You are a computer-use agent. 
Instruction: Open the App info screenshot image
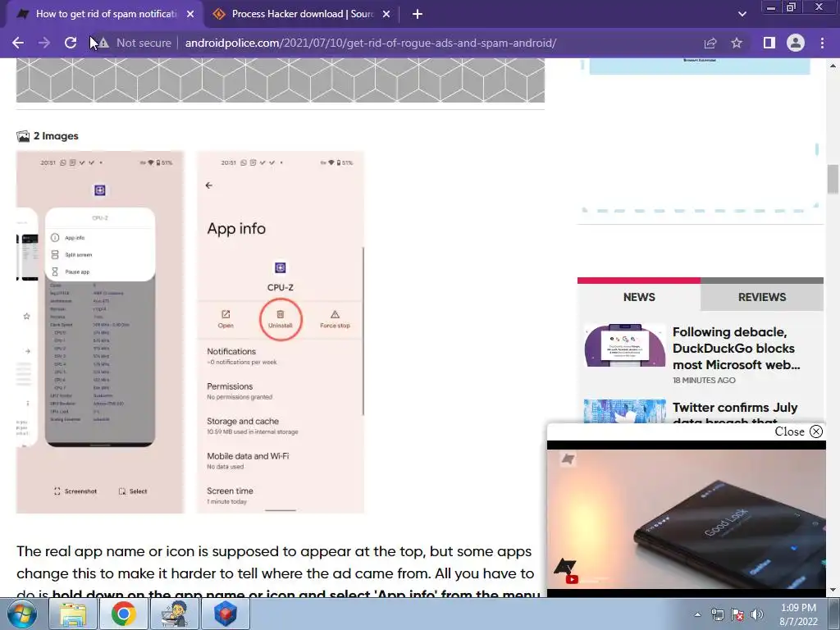tap(281, 332)
